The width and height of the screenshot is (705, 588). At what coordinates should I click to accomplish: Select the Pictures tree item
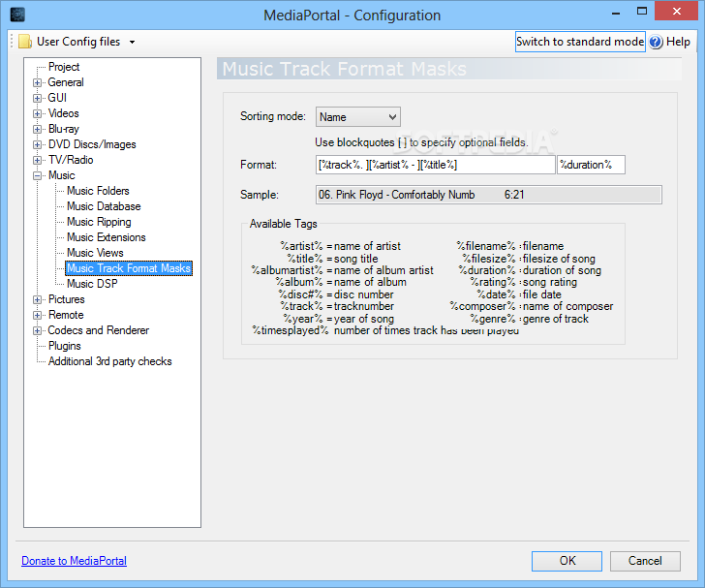point(67,299)
